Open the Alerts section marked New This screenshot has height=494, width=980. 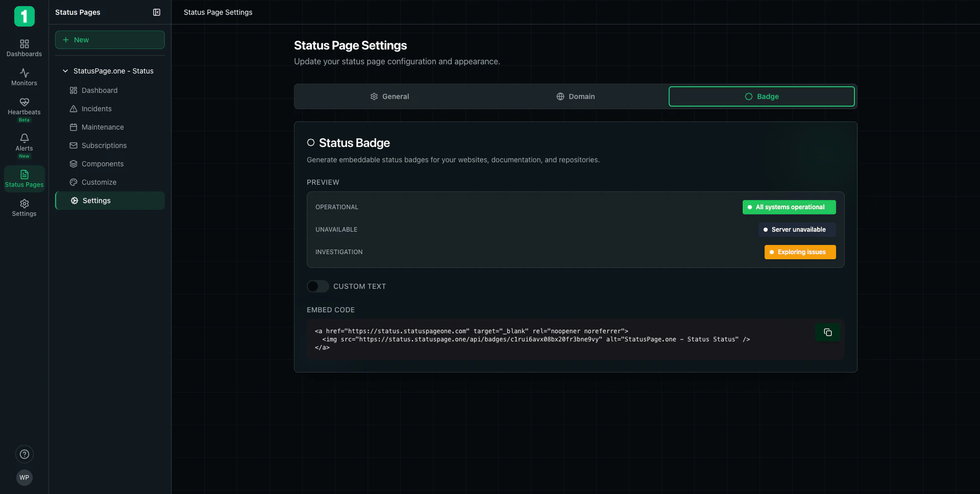[24, 144]
